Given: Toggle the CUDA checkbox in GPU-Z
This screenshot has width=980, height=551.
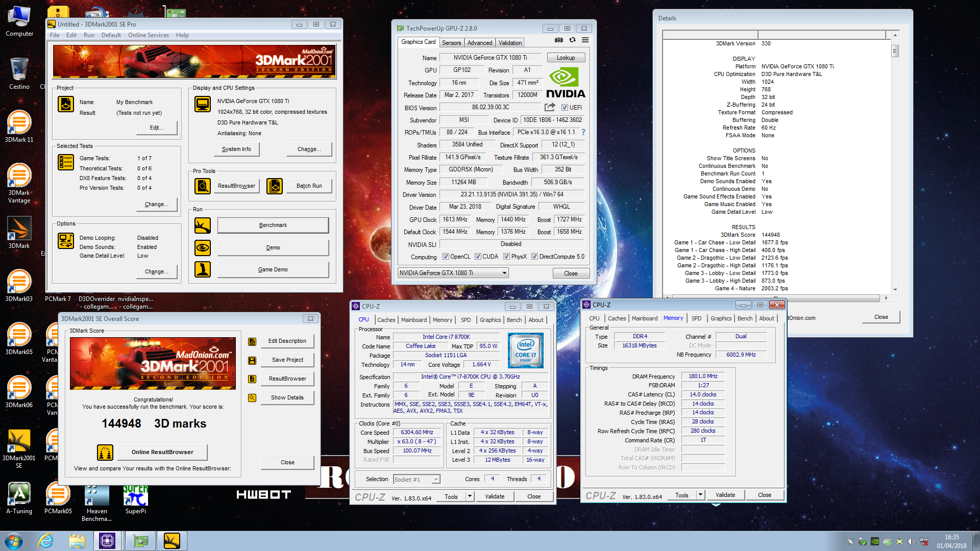Looking at the screenshot, I should point(478,257).
